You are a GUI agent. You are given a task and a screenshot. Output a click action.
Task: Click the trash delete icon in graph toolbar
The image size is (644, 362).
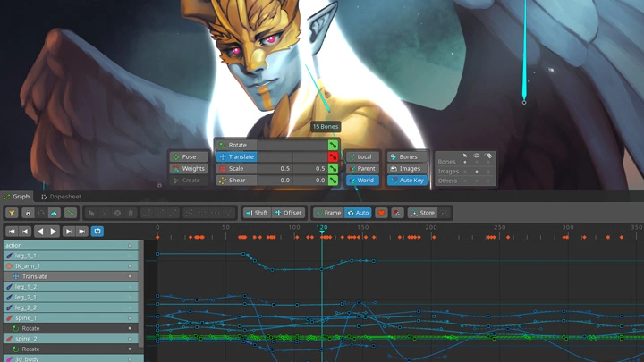point(131,213)
